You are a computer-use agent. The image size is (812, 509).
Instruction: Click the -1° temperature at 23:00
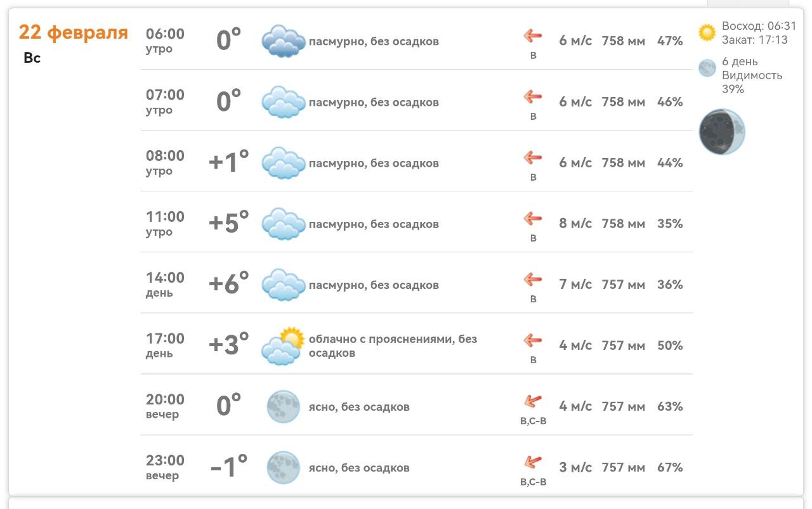228,467
